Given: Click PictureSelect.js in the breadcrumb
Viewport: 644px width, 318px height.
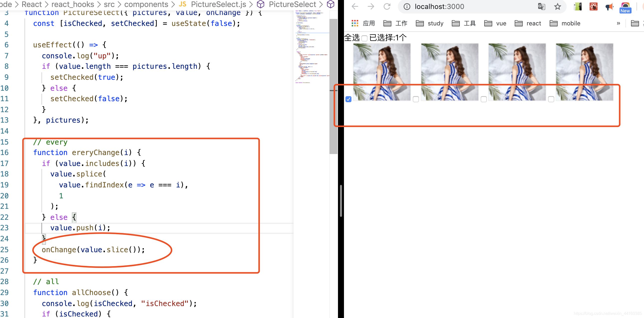Looking at the screenshot, I should [x=218, y=4].
